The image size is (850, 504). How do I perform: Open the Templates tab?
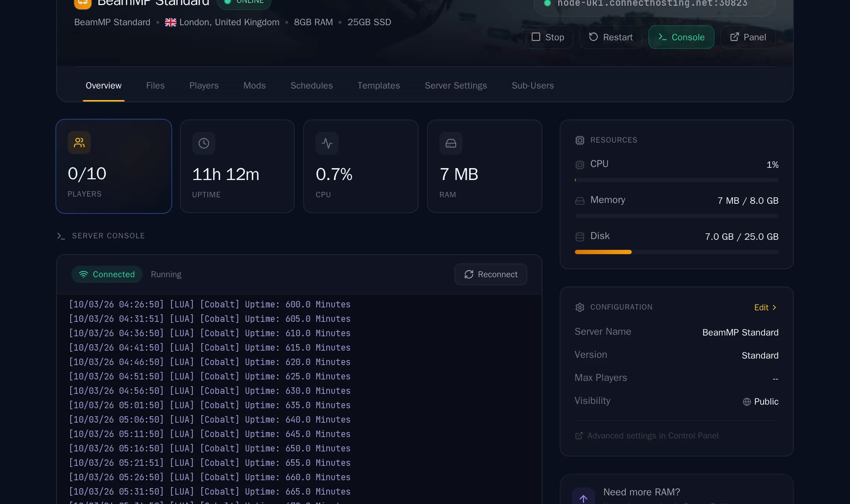(x=379, y=85)
